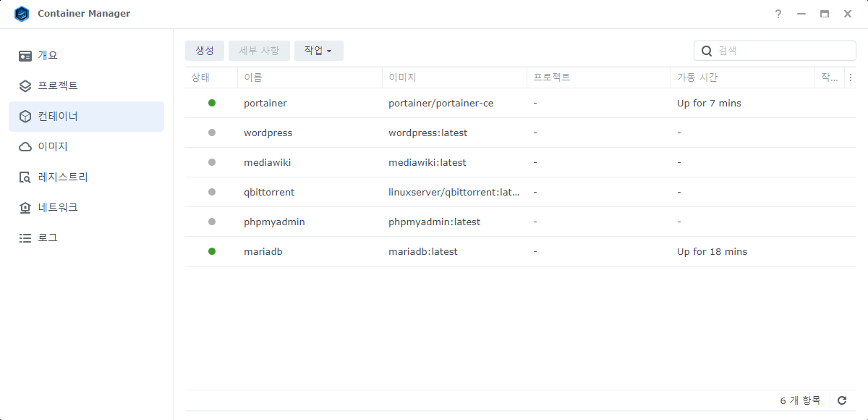Select the qbittorrent container name
The image size is (868, 420).
click(x=269, y=192)
